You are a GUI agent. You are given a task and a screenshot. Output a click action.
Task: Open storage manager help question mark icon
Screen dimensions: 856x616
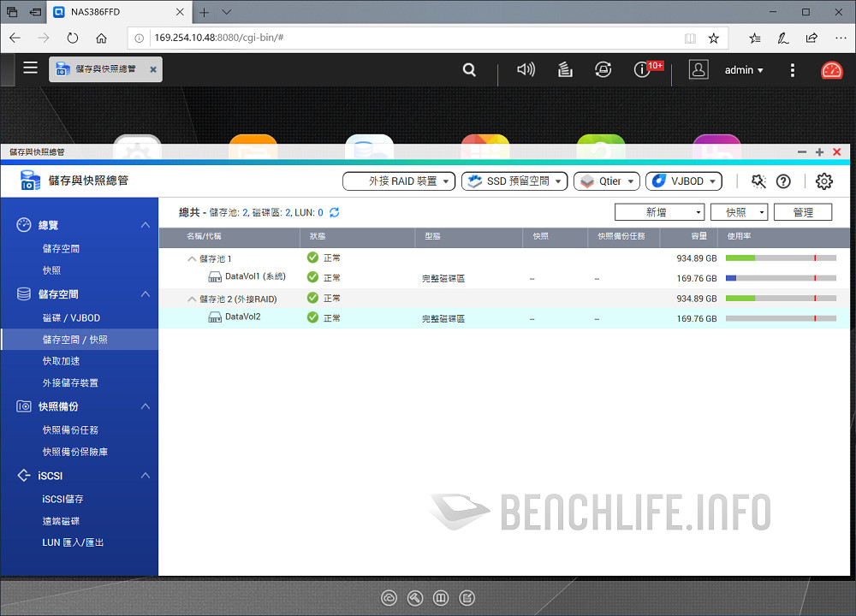[783, 181]
